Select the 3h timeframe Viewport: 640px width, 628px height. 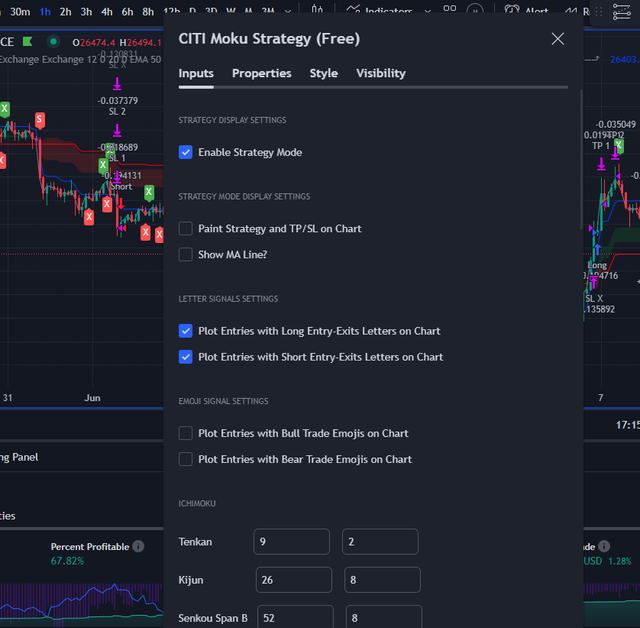pyautogui.click(x=86, y=12)
